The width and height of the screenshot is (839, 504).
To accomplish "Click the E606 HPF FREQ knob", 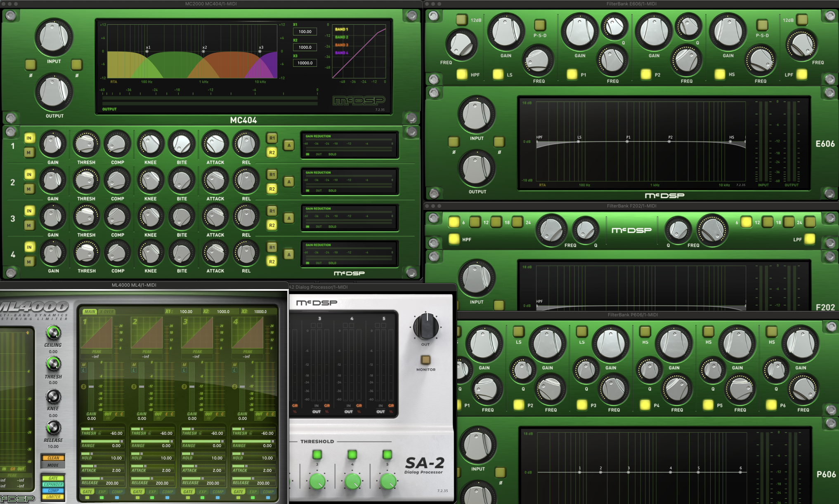I will click(x=461, y=44).
